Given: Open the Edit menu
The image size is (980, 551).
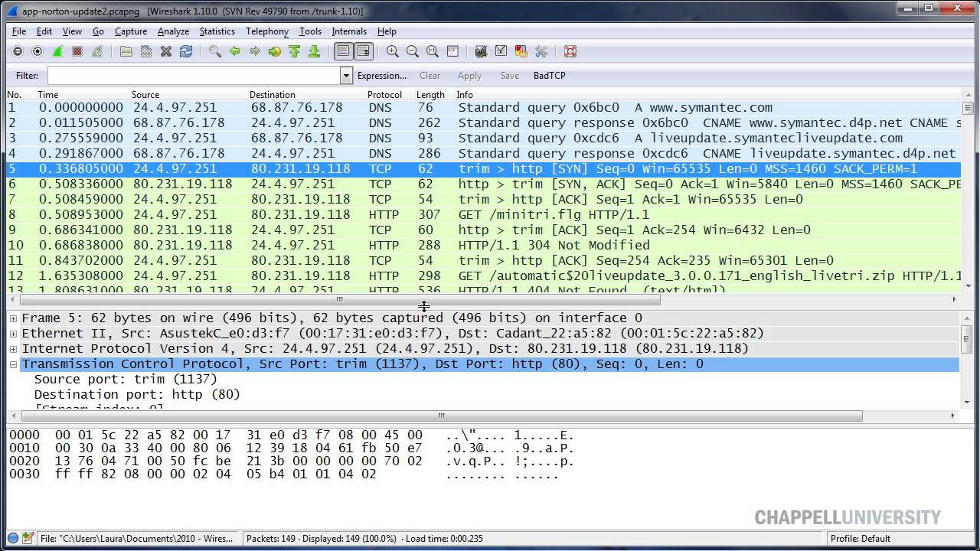Looking at the screenshot, I should tap(44, 31).
